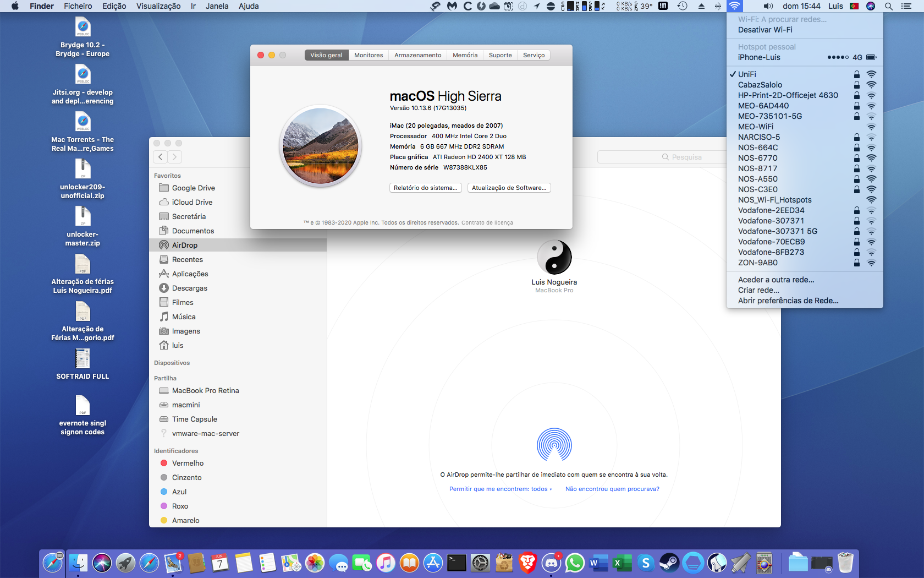Screen dimensions: 924x578
Task: Join the HP-Print-2D-Officejet 4630 network
Action: pyautogui.click(x=805, y=95)
